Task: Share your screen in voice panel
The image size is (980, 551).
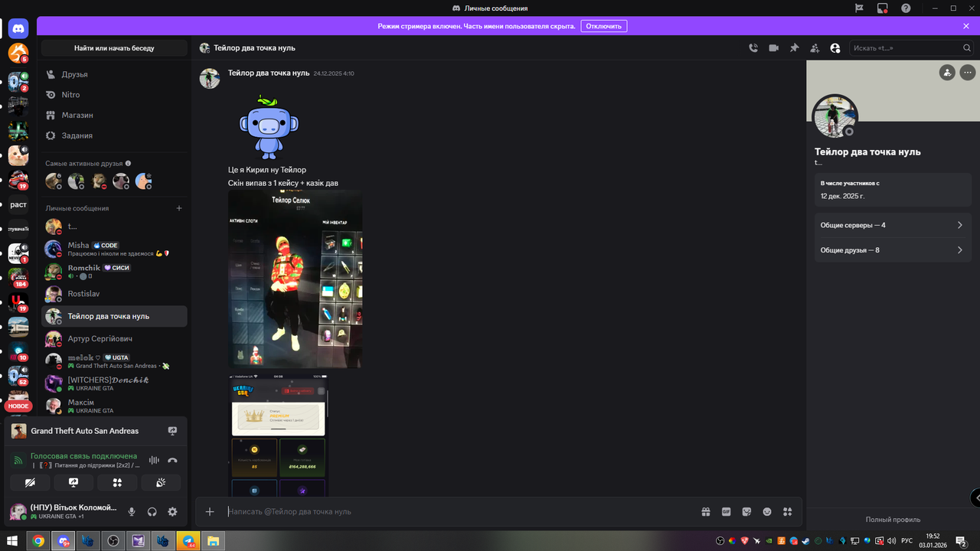Action: click(73, 483)
